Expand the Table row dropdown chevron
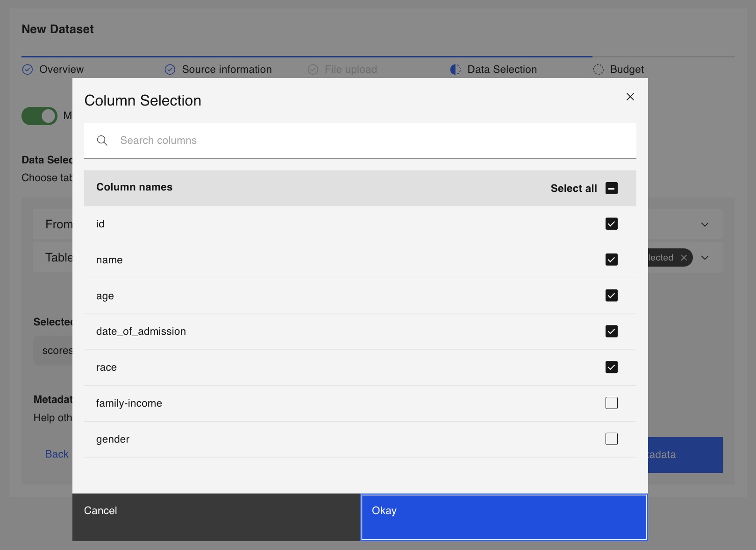The height and width of the screenshot is (550, 756). 705,258
